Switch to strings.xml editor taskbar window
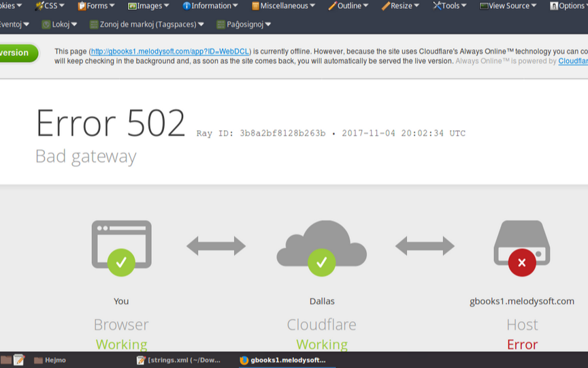 coord(178,360)
